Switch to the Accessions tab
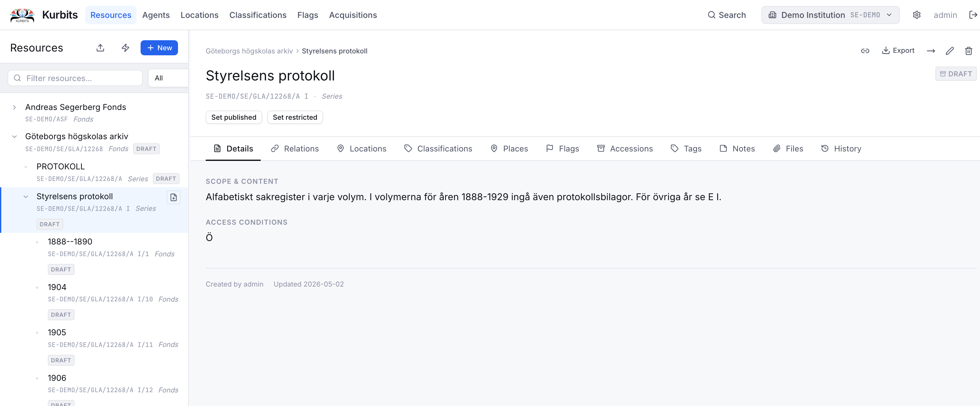The image size is (980, 406). (x=625, y=149)
